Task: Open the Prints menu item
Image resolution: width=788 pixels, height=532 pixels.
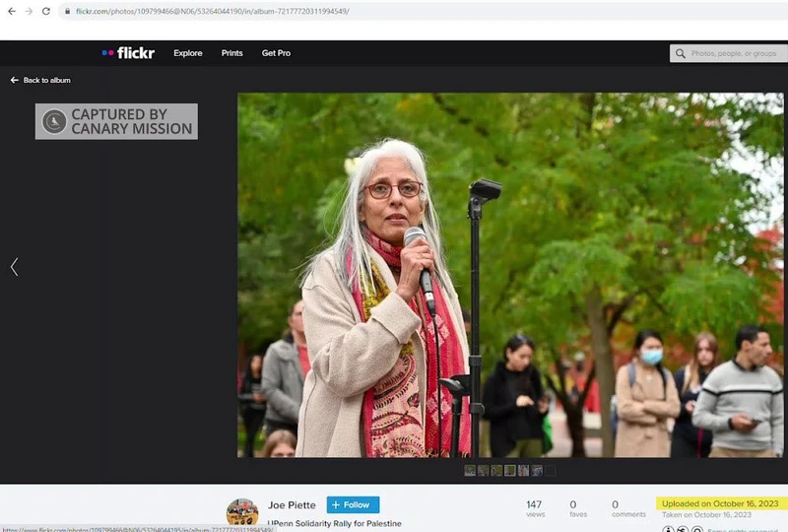Action: coord(231,53)
